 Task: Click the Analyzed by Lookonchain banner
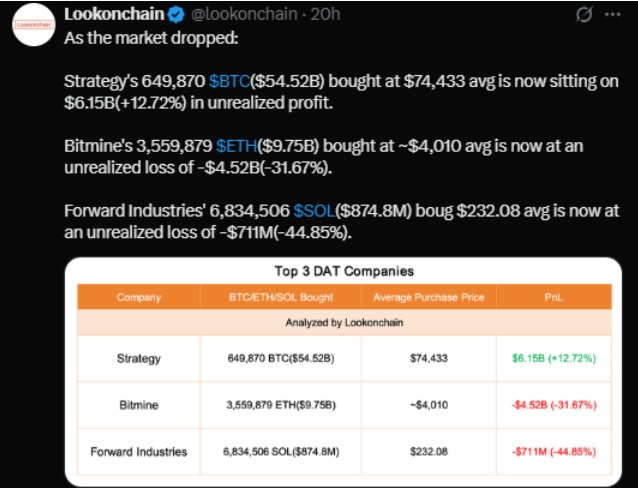344,322
